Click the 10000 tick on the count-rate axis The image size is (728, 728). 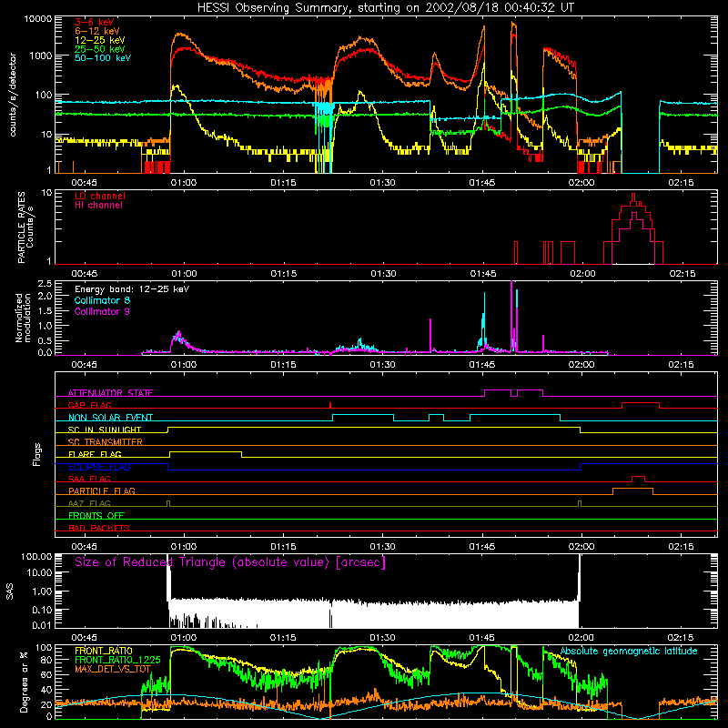(38, 19)
